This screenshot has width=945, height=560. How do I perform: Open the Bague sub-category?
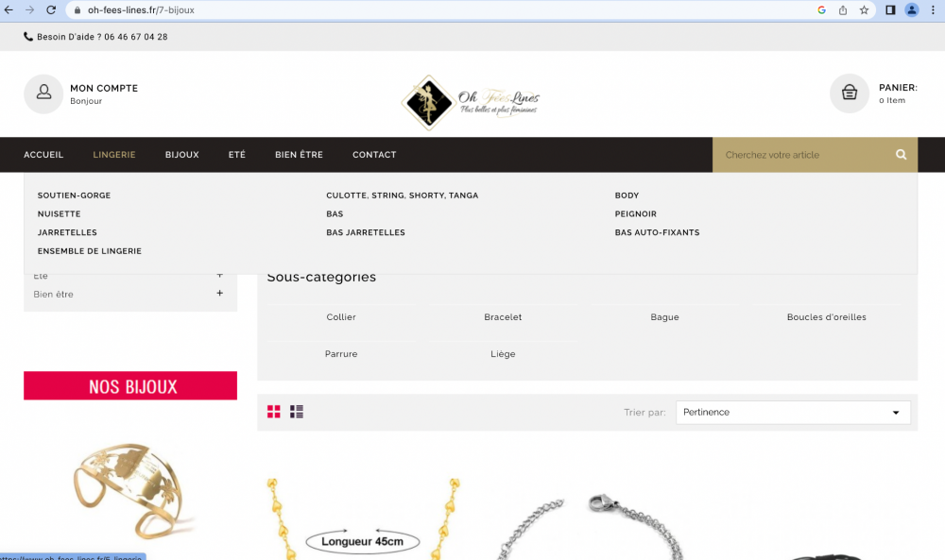tap(664, 317)
